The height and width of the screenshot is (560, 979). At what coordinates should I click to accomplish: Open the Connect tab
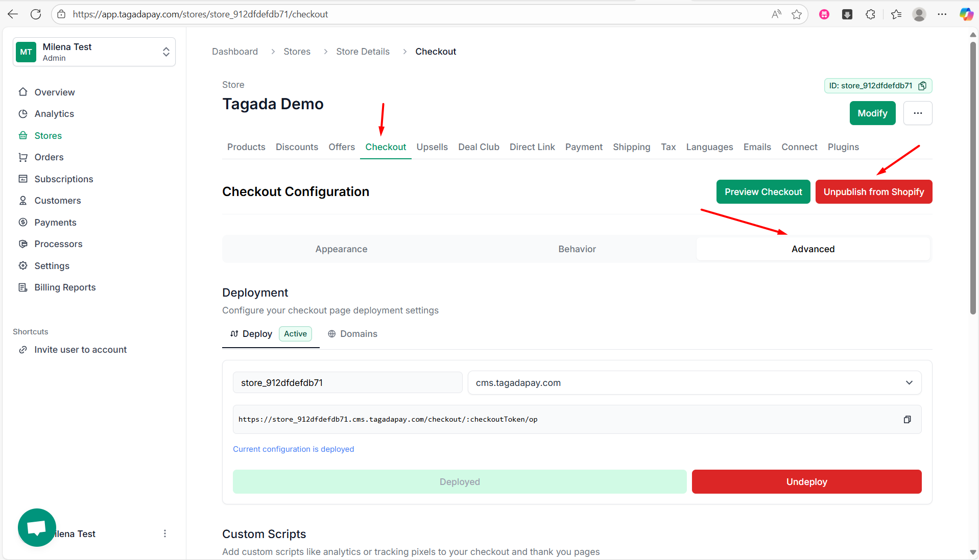pyautogui.click(x=799, y=147)
